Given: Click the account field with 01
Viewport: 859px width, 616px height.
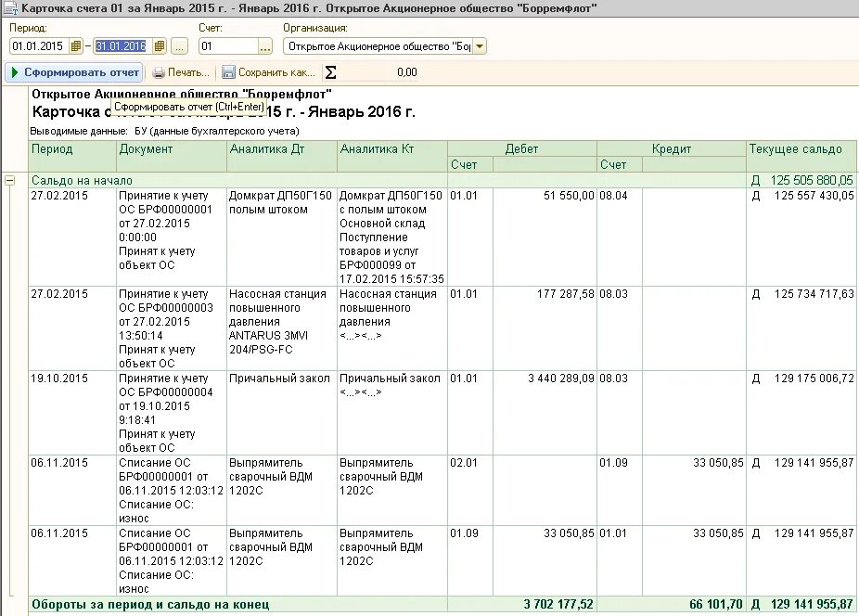Looking at the screenshot, I should (228, 46).
